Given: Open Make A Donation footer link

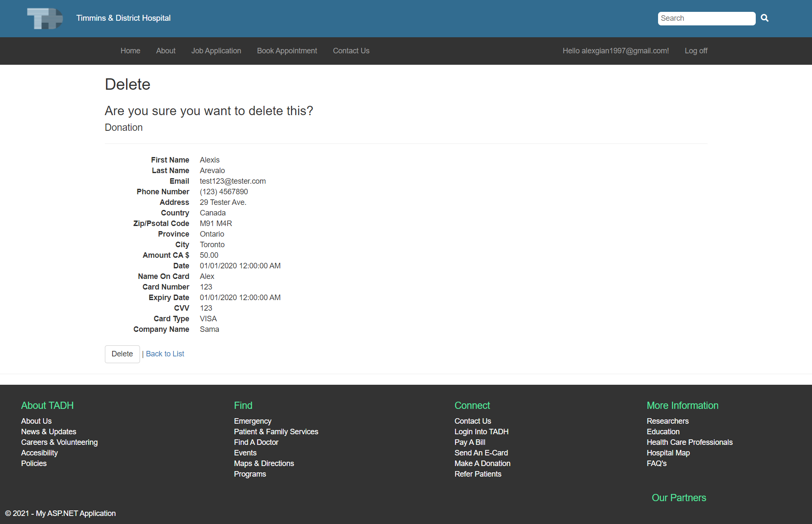Looking at the screenshot, I should 482,463.
